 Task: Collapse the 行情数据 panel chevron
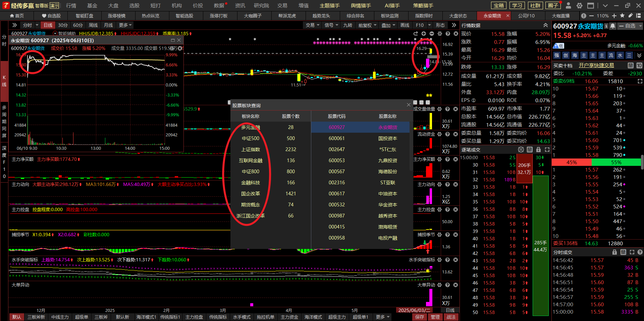[x=546, y=25]
